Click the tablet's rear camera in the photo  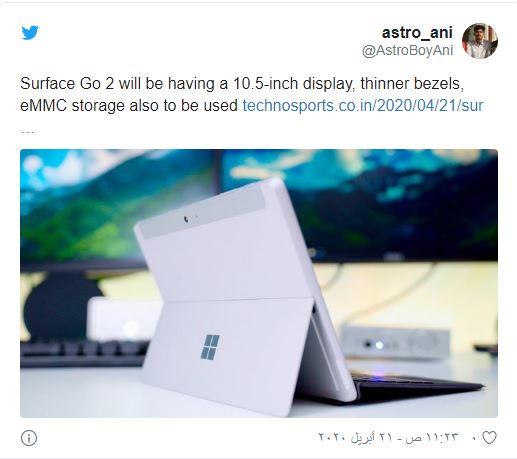click(x=186, y=219)
